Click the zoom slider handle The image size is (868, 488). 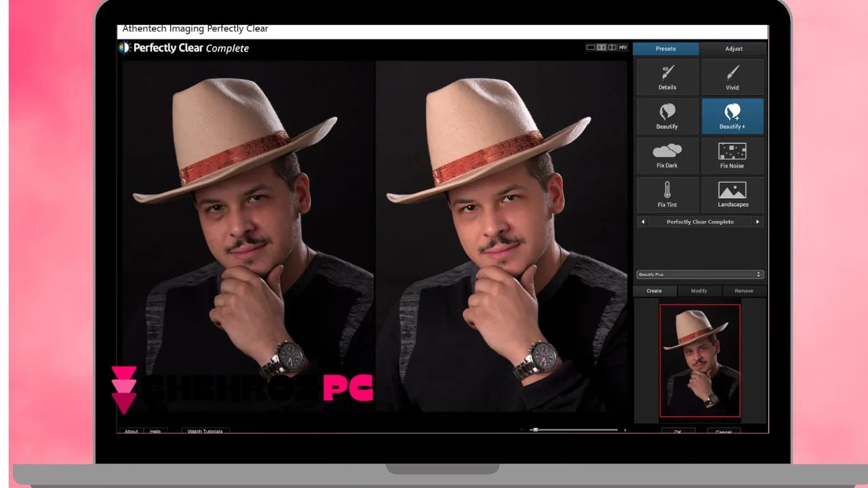click(535, 430)
